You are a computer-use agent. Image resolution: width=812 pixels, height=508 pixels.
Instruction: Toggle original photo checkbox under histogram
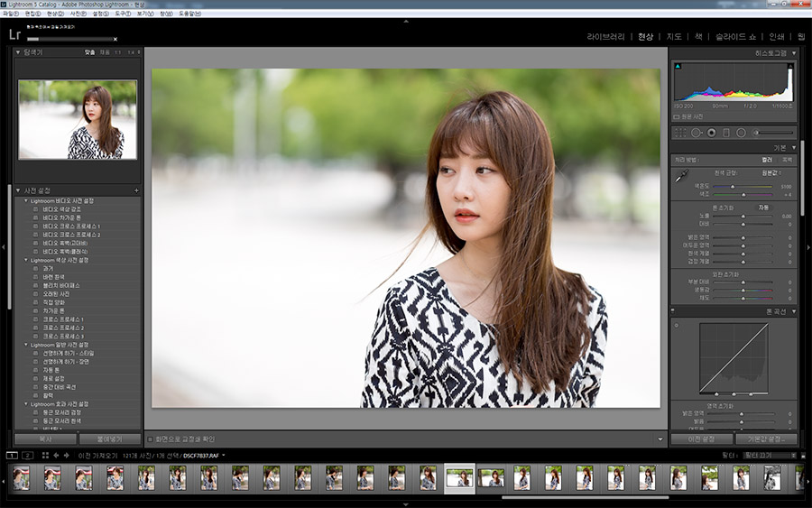pyautogui.click(x=677, y=117)
